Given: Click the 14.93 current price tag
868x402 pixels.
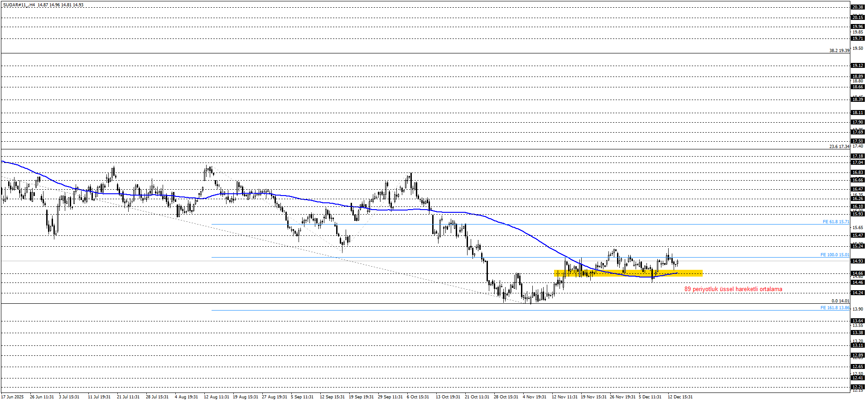Looking at the screenshot, I should click(x=858, y=261).
